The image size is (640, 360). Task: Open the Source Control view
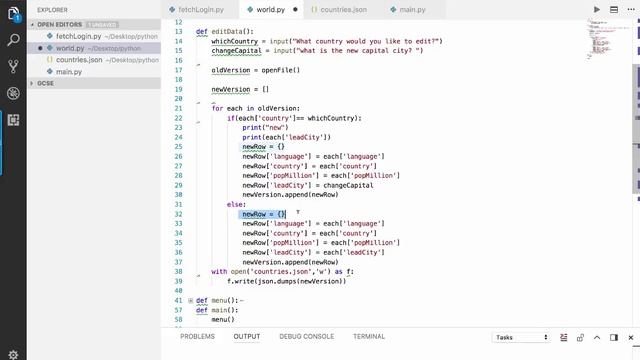tap(13, 67)
